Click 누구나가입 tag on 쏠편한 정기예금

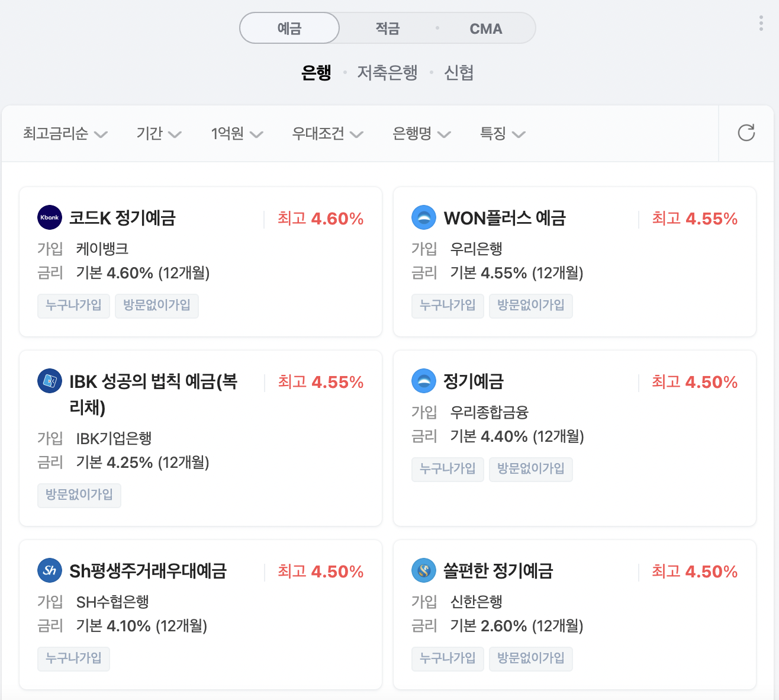pyautogui.click(x=448, y=659)
